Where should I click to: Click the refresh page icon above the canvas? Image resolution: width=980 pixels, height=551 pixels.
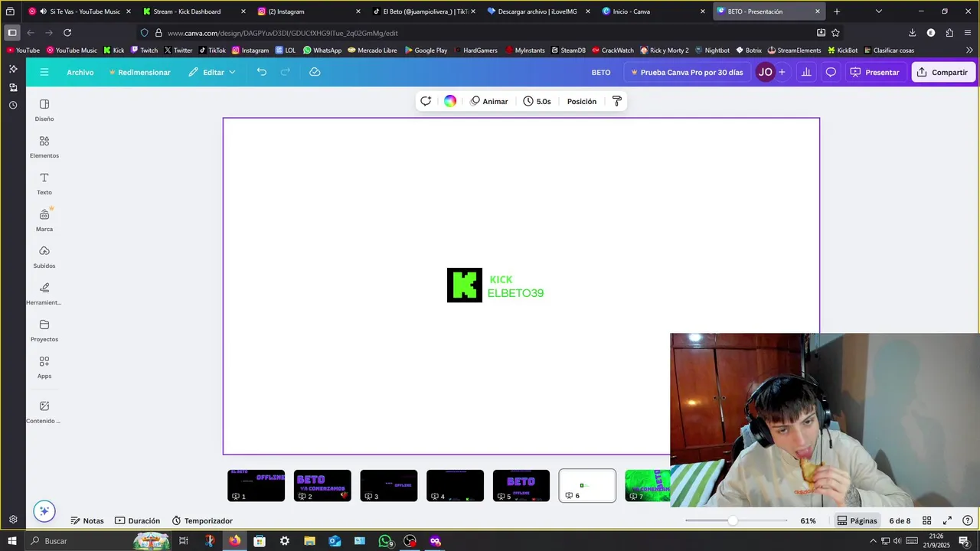[426, 101]
